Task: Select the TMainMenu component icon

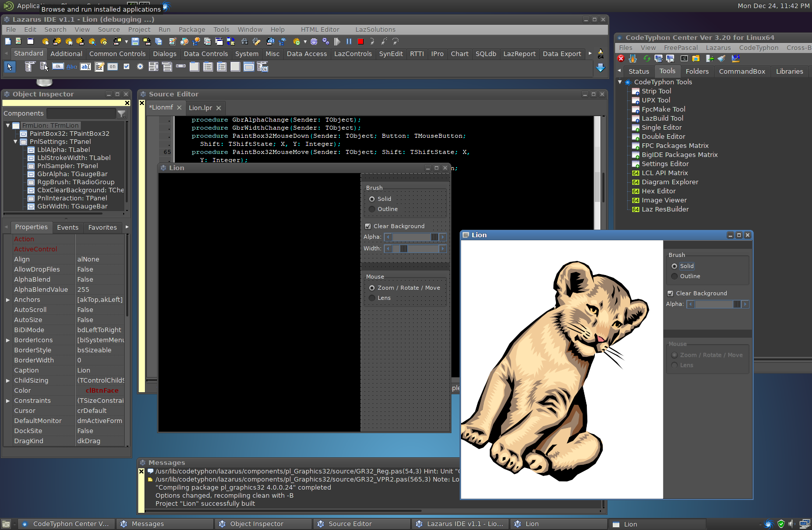Action: click(x=30, y=67)
